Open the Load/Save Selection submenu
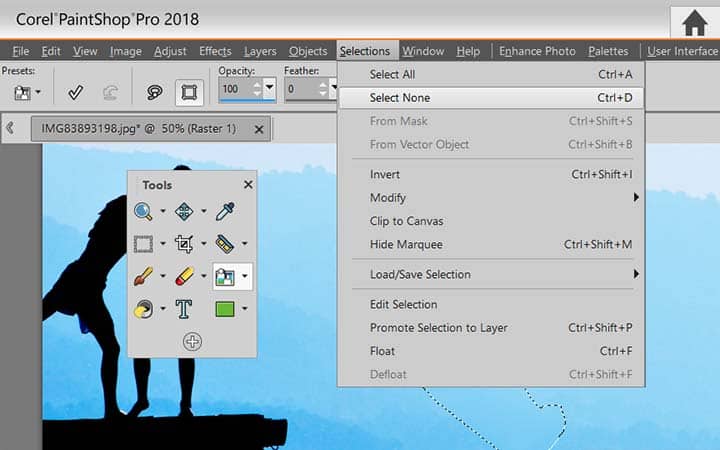The image size is (720, 450). 491,275
